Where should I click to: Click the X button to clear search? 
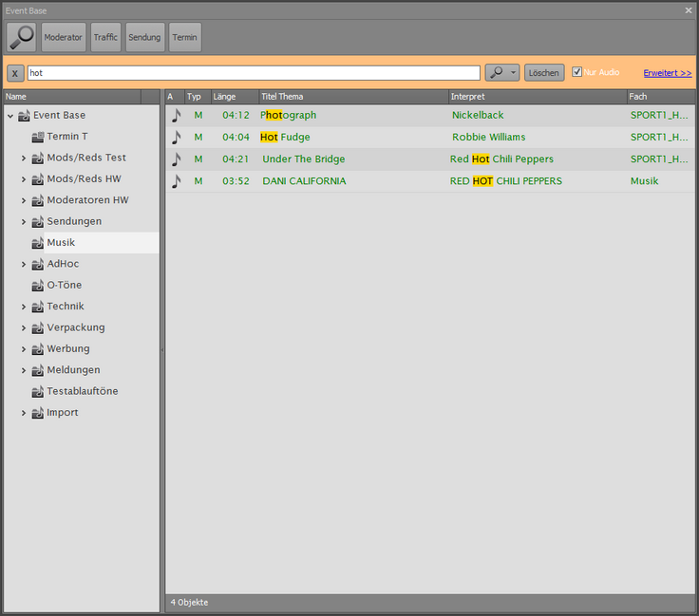(15, 73)
